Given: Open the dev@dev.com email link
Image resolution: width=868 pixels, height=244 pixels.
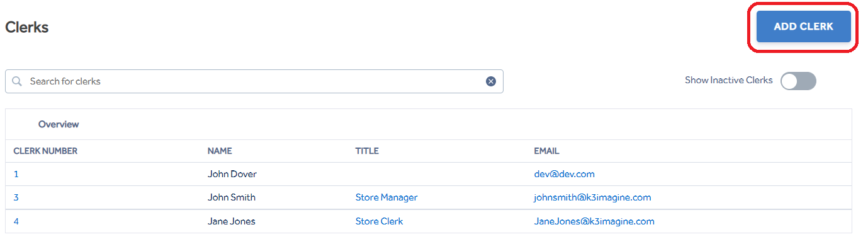Looking at the screenshot, I should (x=564, y=174).
